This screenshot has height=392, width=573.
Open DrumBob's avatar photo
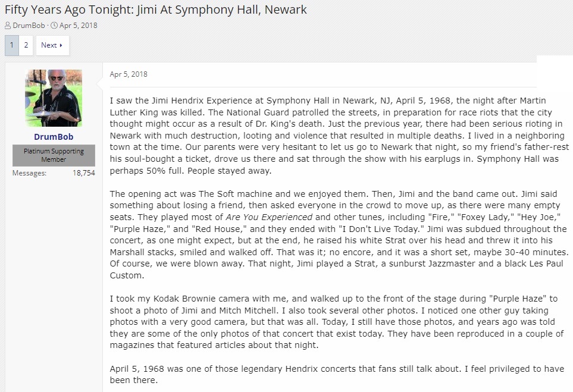[x=54, y=98]
